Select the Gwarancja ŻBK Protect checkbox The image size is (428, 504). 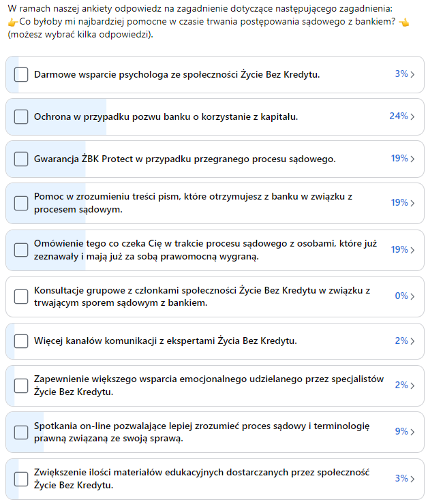21,159
